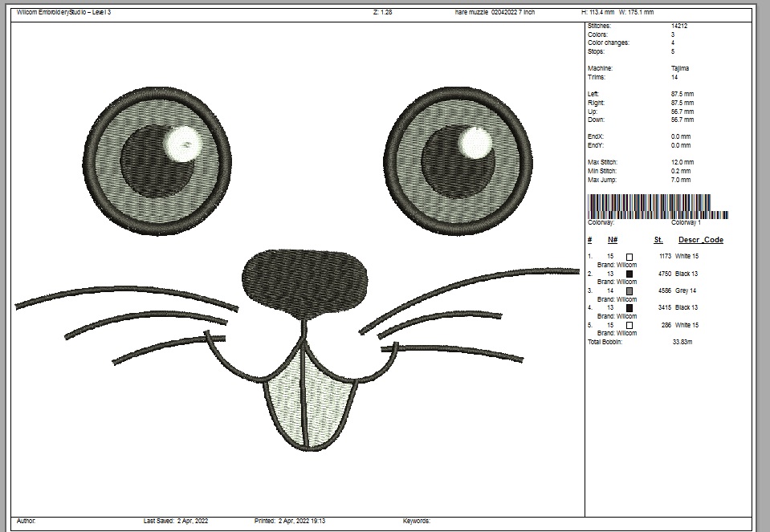Click the white swatch in color row 5
Image resolution: width=770 pixels, height=532 pixels.
629,325
